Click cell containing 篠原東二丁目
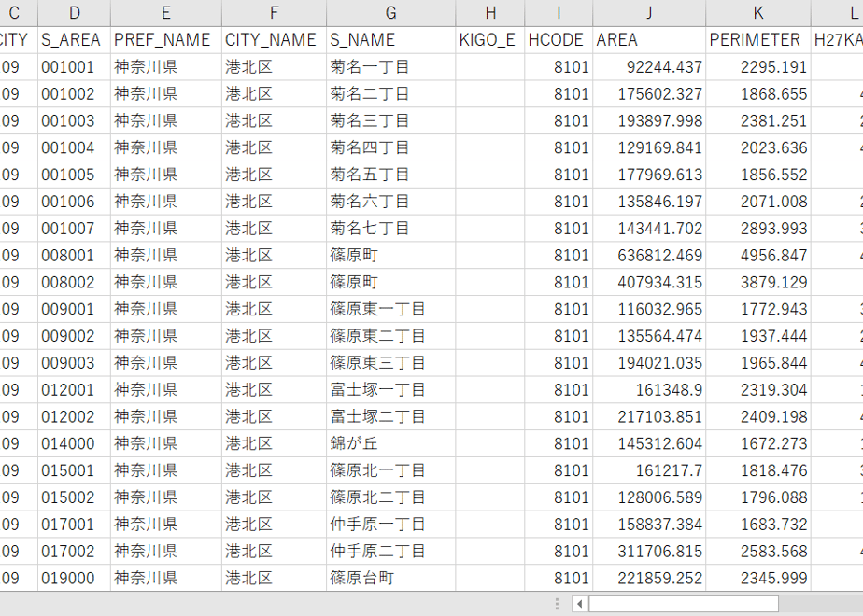This screenshot has height=616, width=863. click(390, 336)
